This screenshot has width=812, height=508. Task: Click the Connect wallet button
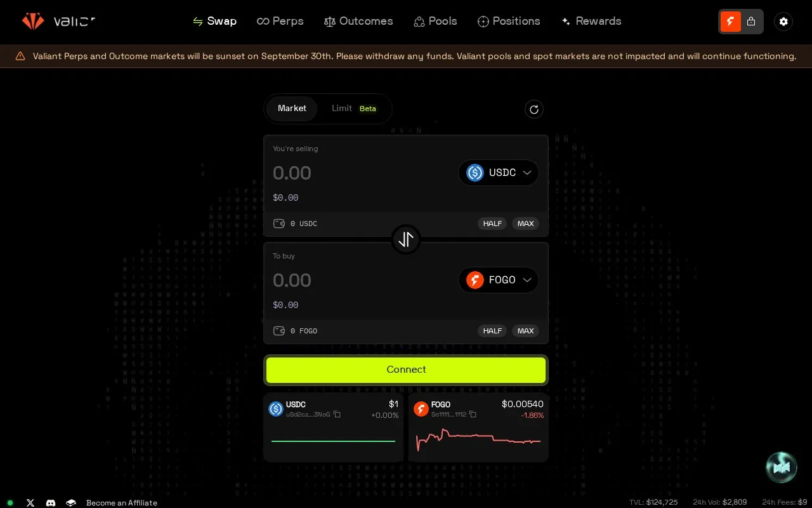tap(406, 370)
